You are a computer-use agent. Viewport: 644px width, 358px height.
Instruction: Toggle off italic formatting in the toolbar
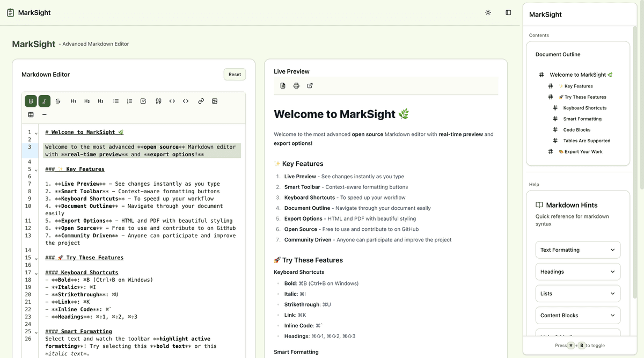click(x=44, y=100)
